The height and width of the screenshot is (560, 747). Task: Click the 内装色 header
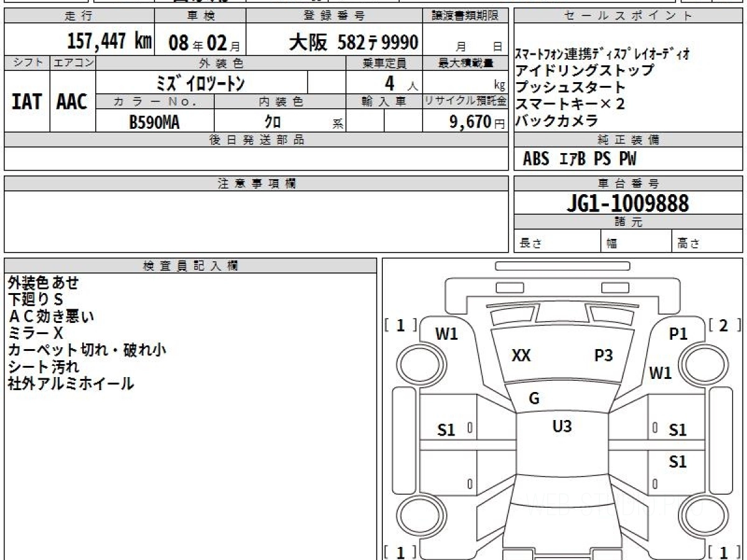coord(280,101)
